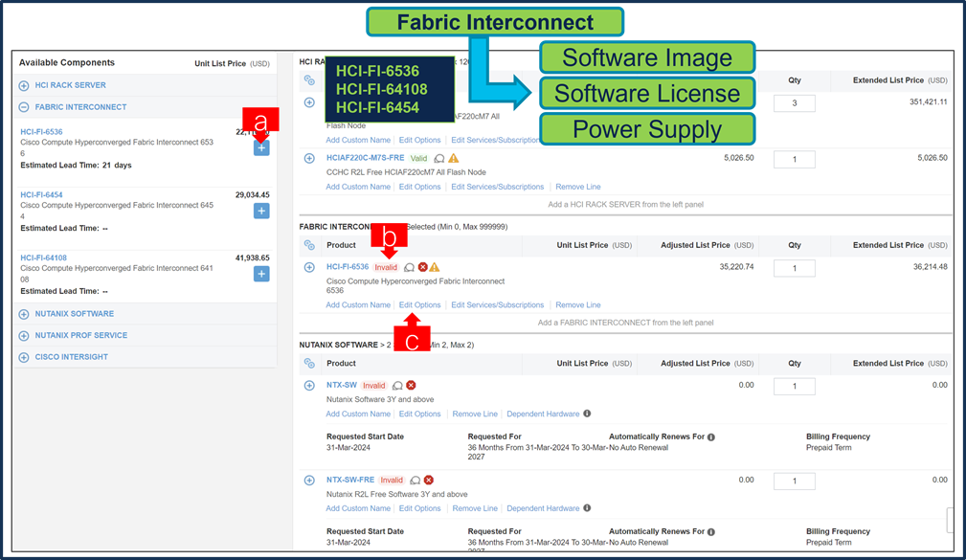966x560 pixels.
Task: Expand the NTX-SW-FRE line details
Action: [309, 480]
